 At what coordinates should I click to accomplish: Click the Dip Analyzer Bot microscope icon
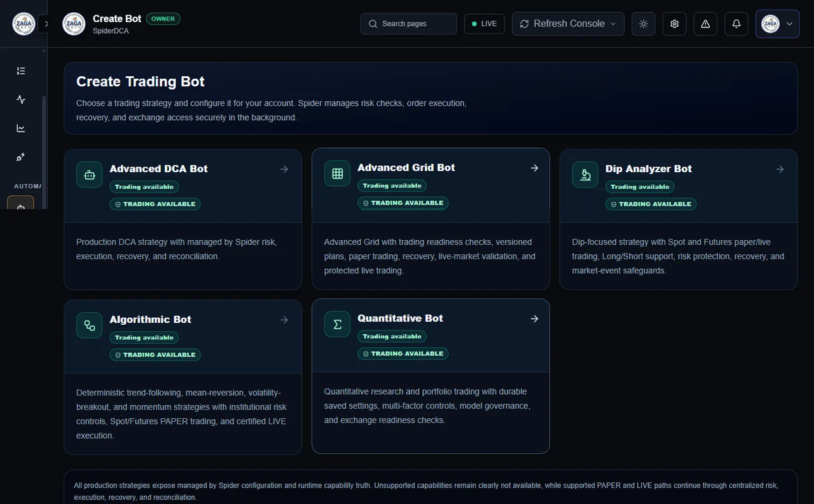click(586, 175)
